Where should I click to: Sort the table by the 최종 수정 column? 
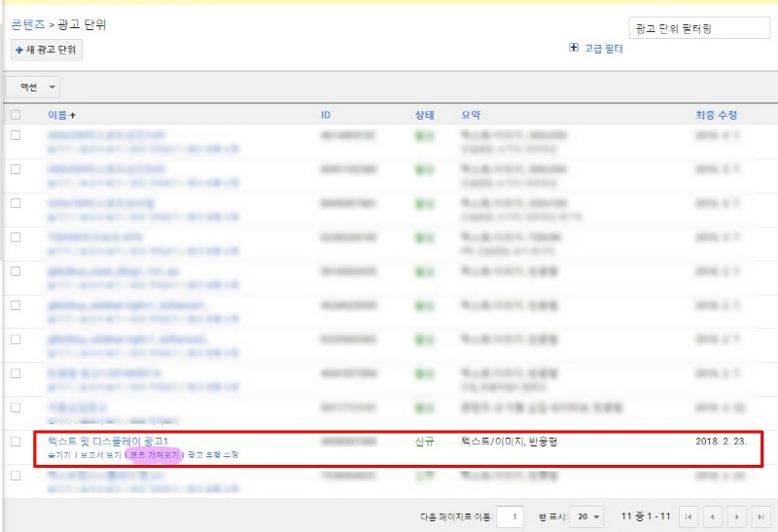(716, 115)
